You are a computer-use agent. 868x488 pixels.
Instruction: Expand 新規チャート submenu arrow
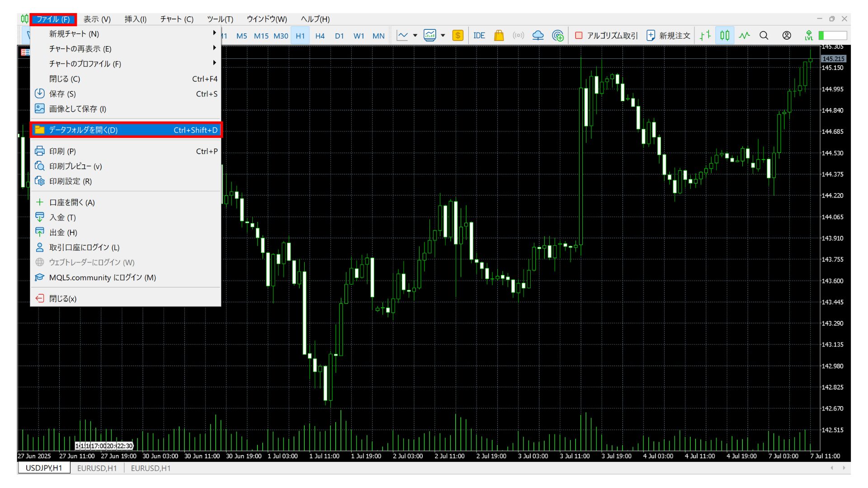[x=214, y=33]
